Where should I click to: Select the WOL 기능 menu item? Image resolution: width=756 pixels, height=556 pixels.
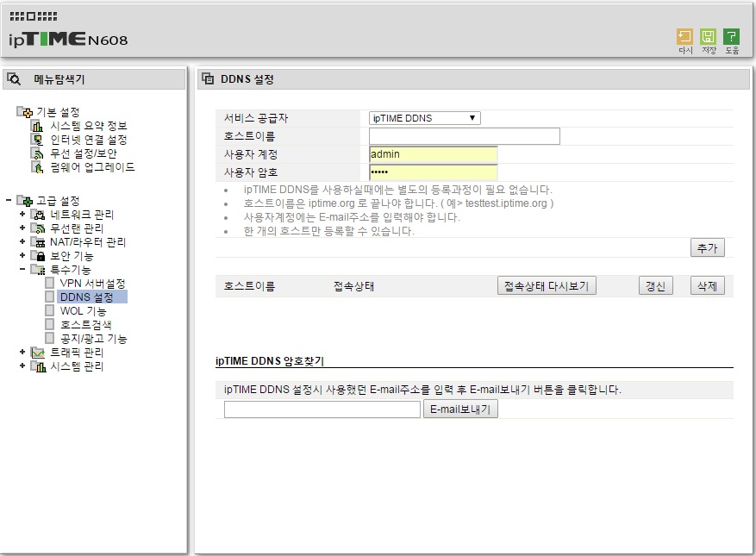coord(83,311)
